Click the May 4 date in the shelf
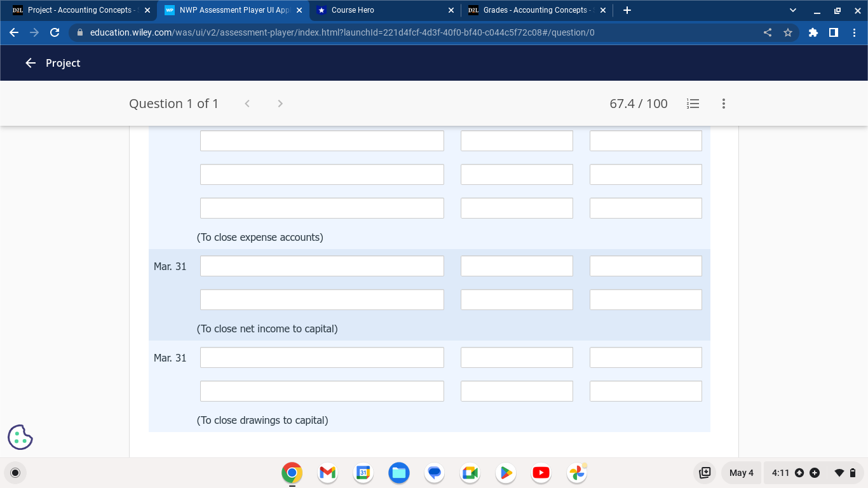The height and width of the screenshot is (488, 868). [741, 473]
